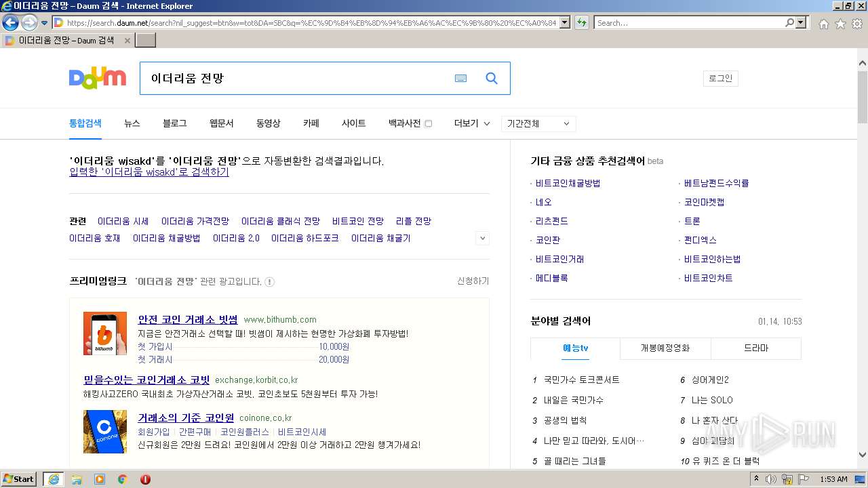Click the 회원가입 sublink under Coinone
Screen dimensions: 868x488
click(154, 432)
